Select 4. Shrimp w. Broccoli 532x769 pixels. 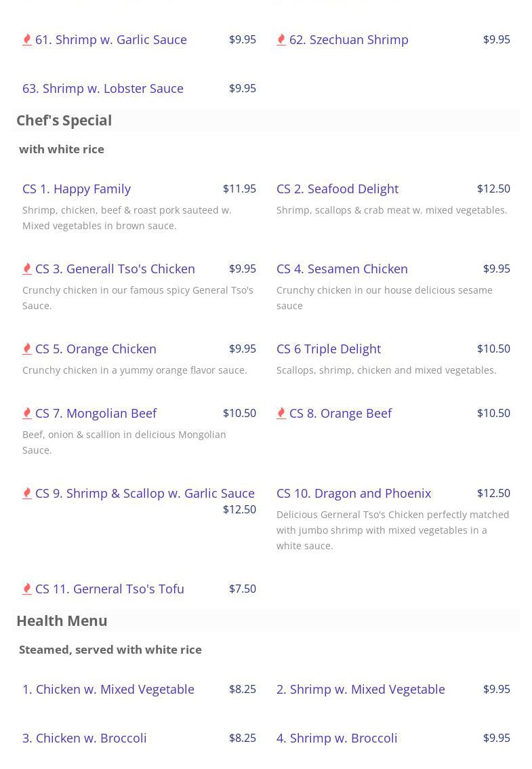(x=337, y=738)
